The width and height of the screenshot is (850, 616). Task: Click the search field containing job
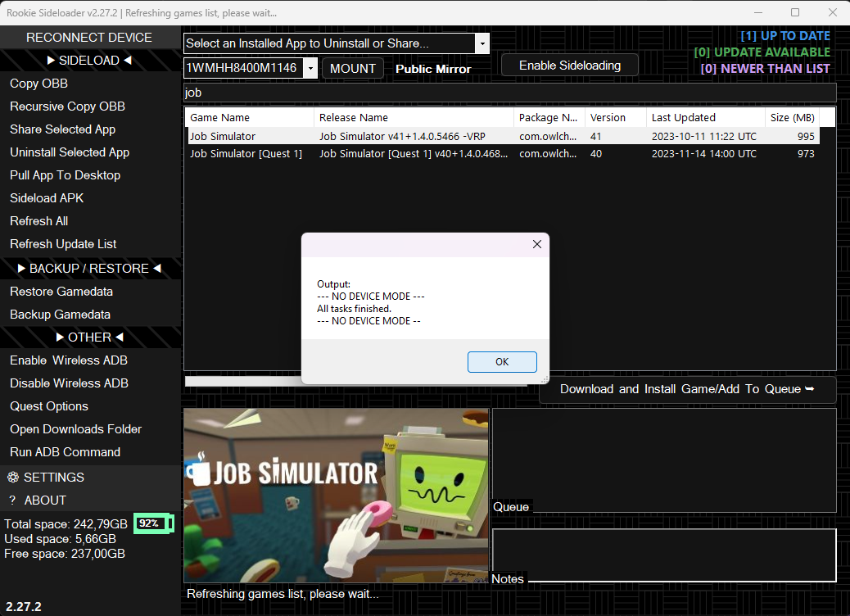(509, 93)
